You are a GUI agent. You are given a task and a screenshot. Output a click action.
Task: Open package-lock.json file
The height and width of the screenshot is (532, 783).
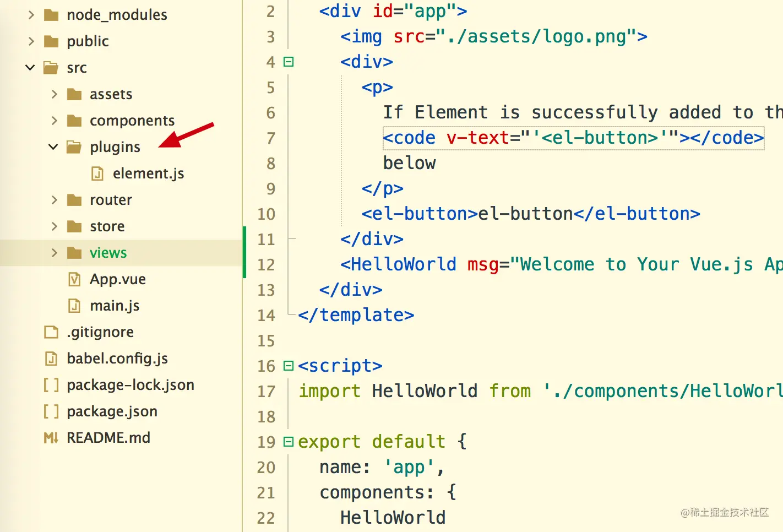tap(130, 385)
